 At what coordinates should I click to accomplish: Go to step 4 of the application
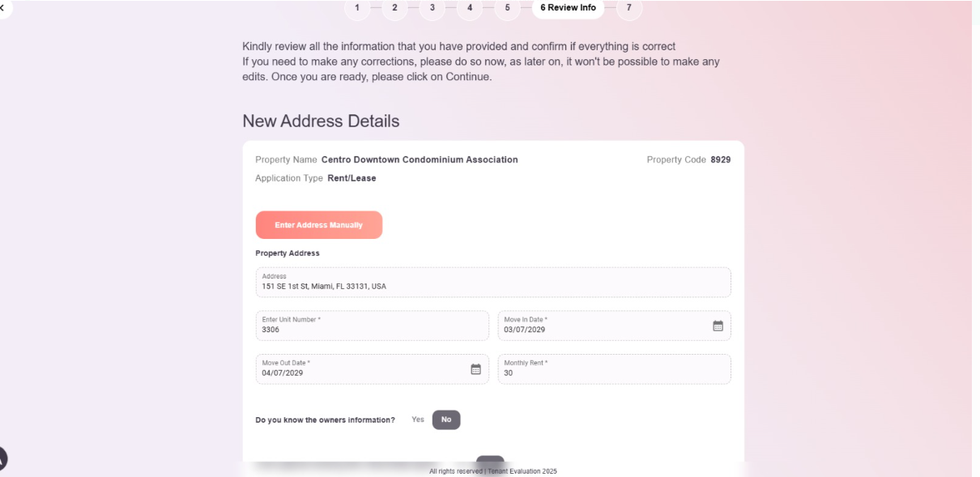(x=470, y=8)
